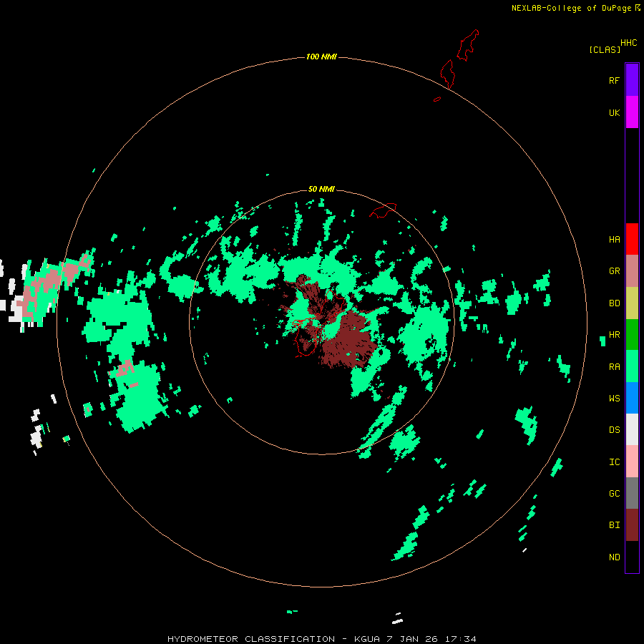Viewport: 644px width, 644px height.
Task: Click the UK magenta legend swatch
Action: (x=632, y=112)
